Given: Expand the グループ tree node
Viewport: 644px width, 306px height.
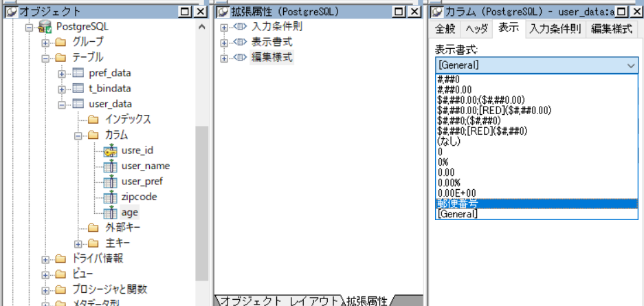Looking at the screenshot, I should (x=45, y=43).
